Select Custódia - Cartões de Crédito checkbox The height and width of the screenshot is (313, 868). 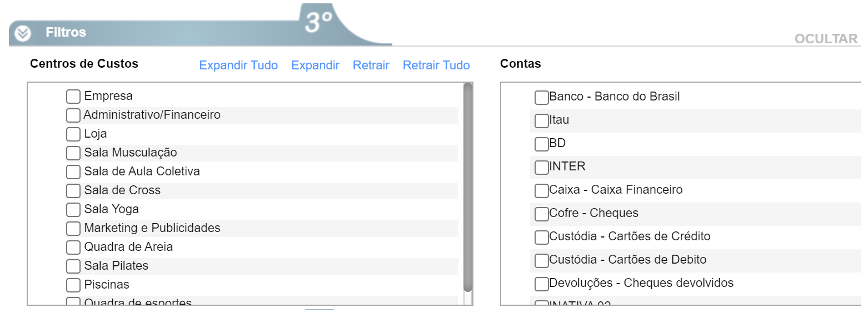(x=541, y=238)
